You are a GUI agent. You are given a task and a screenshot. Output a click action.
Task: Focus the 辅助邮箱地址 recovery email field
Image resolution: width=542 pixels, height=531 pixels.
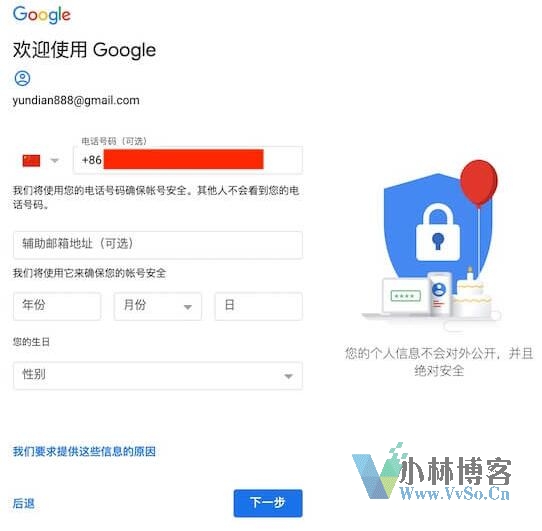click(158, 245)
